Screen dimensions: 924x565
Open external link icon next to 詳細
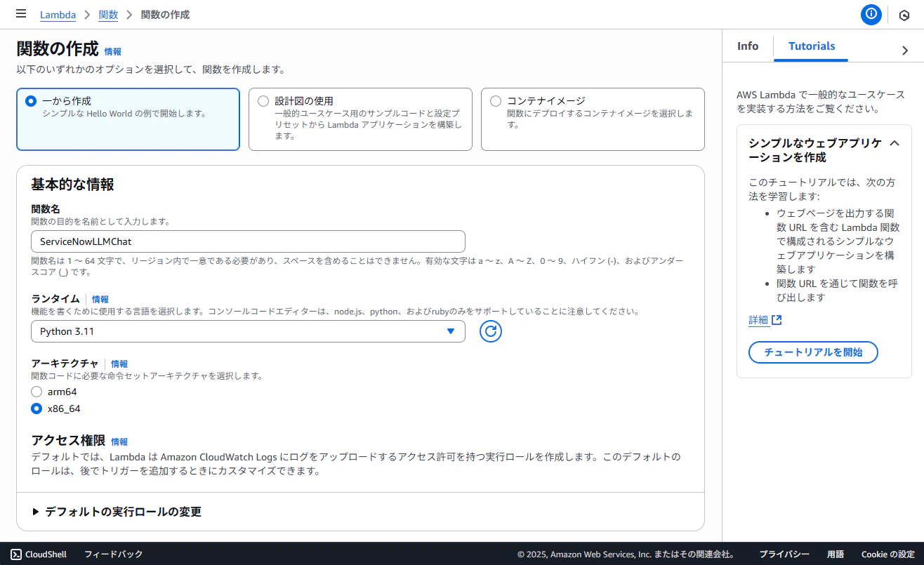point(777,320)
